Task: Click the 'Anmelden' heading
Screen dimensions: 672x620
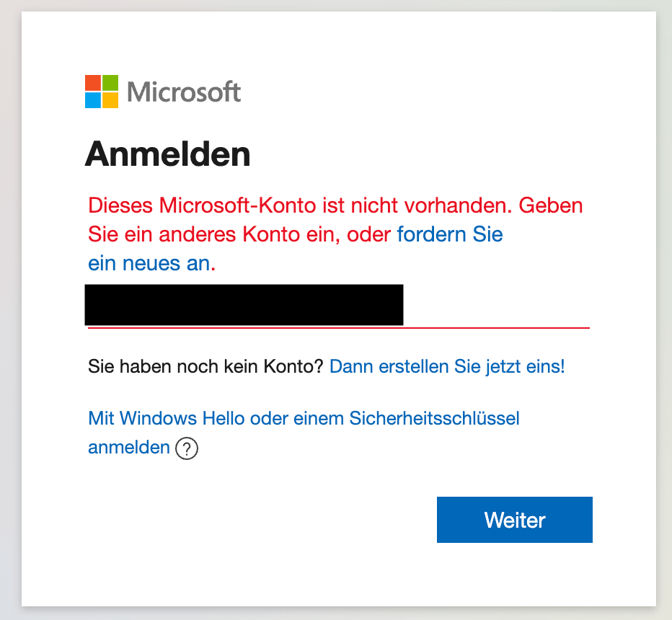Action: [167, 154]
